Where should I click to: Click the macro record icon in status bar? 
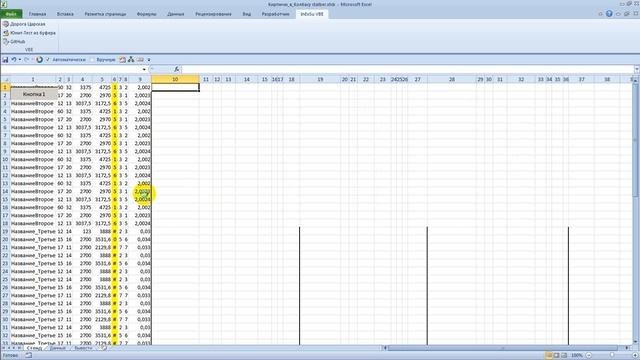coord(29,356)
